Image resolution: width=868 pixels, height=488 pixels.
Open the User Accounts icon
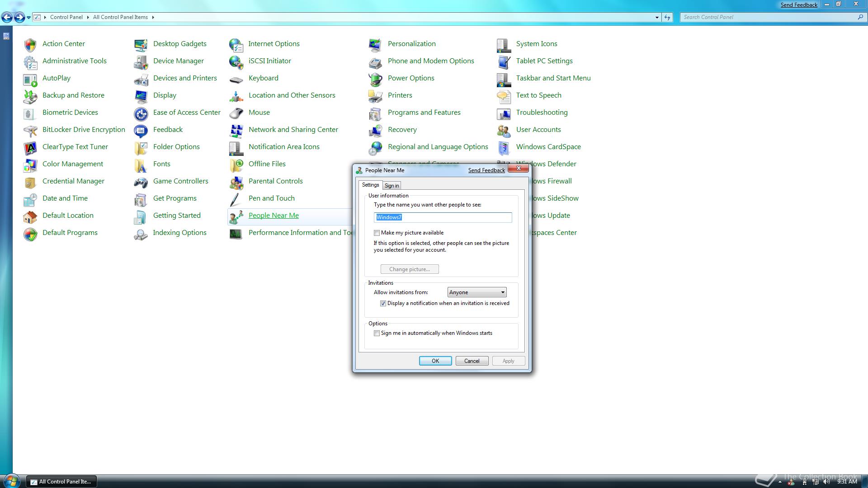tap(504, 130)
